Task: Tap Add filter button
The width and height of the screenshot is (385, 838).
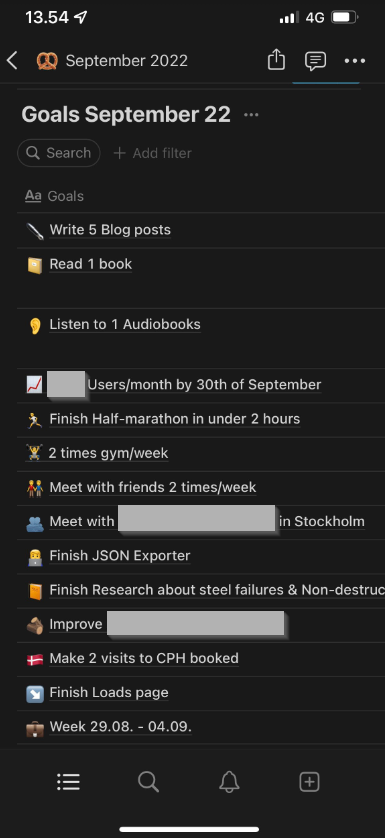Action: pos(152,153)
